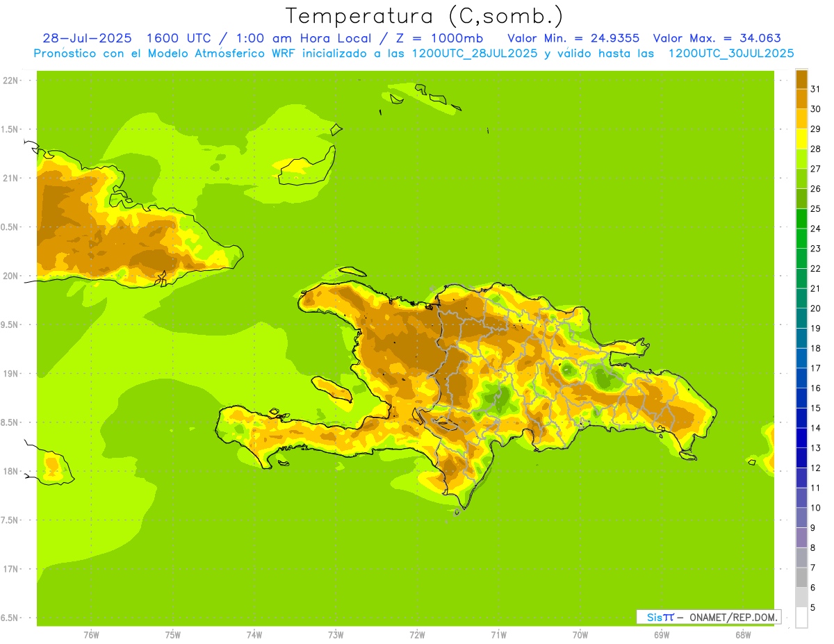Click the legend value "15"

(816, 408)
